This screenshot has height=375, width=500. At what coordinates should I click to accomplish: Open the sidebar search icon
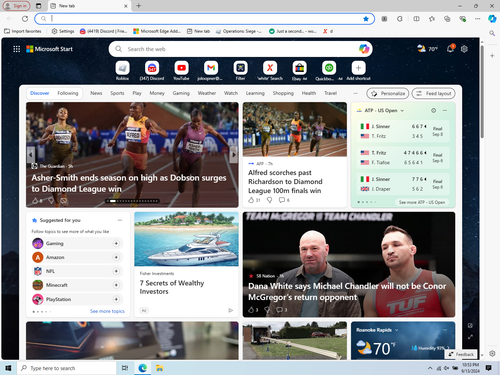(492, 33)
